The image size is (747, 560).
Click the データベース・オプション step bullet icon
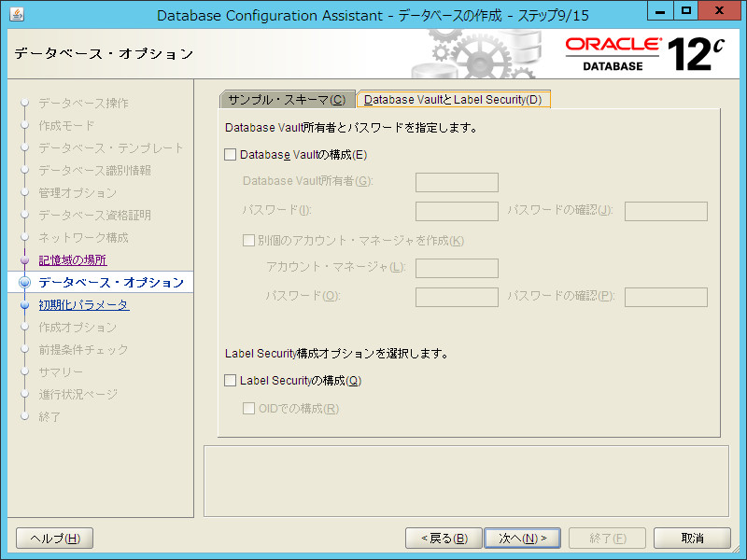pyautogui.click(x=25, y=283)
